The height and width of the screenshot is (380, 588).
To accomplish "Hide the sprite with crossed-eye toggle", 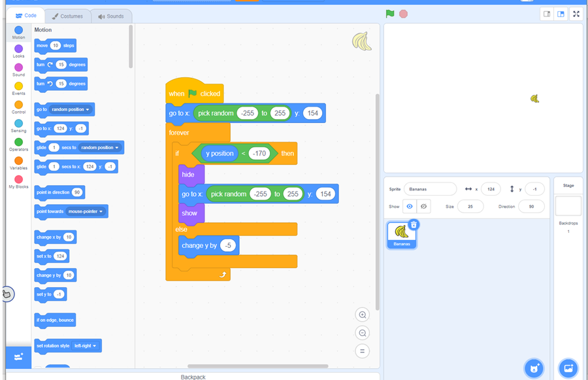I will click(x=424, y=207).
